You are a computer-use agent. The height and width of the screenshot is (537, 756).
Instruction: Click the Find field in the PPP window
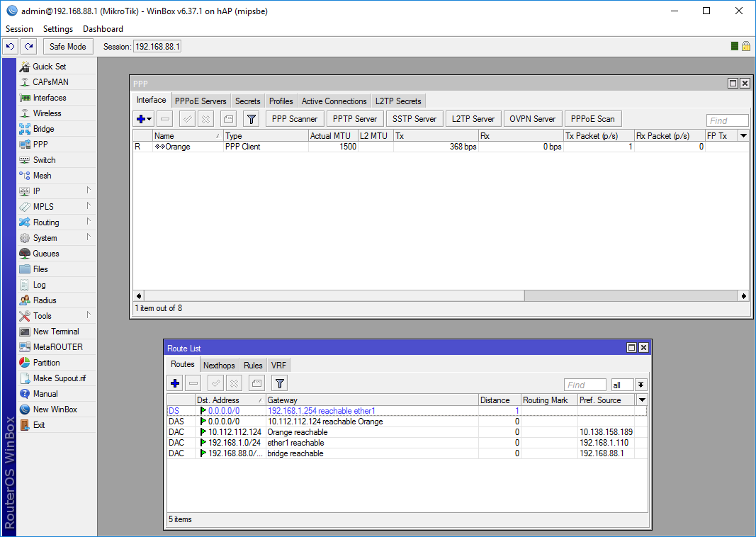[x=727, y=120]
